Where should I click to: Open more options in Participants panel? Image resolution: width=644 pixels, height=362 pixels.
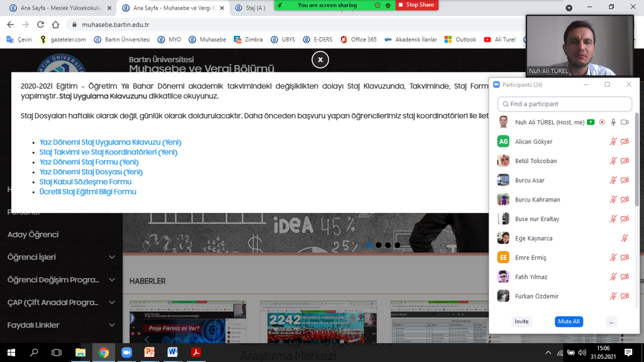click(x=611, y=322)
